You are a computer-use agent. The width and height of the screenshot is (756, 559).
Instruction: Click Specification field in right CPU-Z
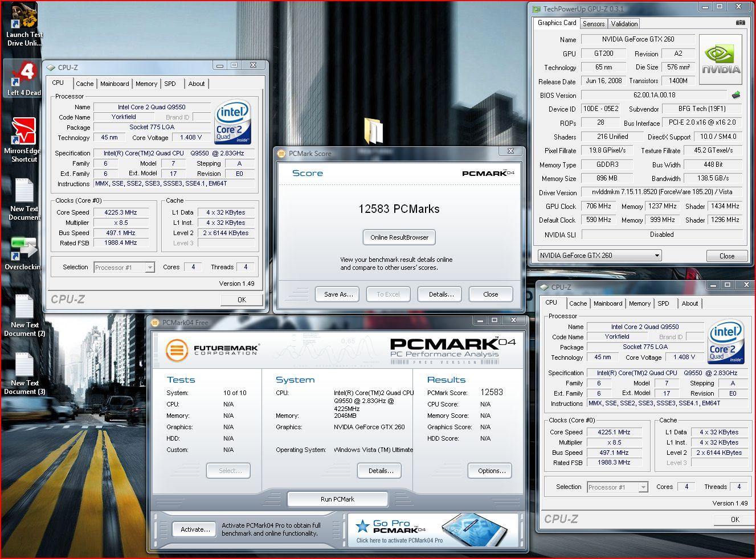(x=667, y=373)
